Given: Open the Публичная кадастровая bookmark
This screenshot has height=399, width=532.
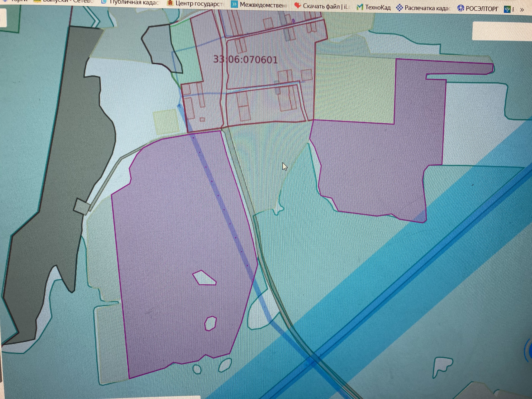Looking at the screenshot, I should pyautogui.click(x=130, y=2).
